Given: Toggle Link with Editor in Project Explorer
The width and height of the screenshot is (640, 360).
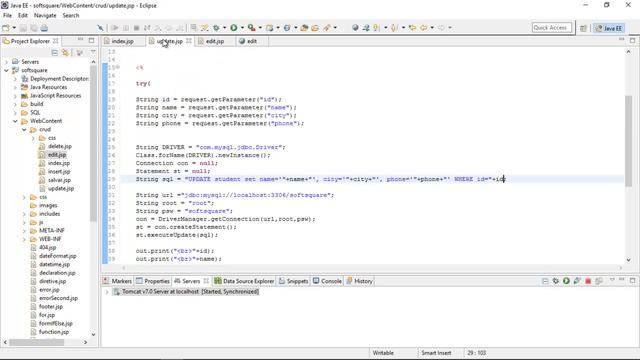Looking at the screenshot, I should coord(65,52).
